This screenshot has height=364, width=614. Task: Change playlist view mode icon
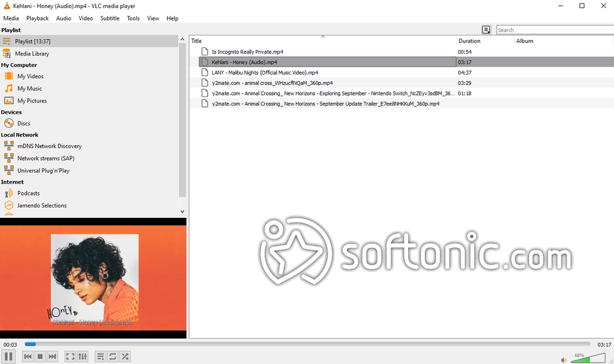(486, 29)
